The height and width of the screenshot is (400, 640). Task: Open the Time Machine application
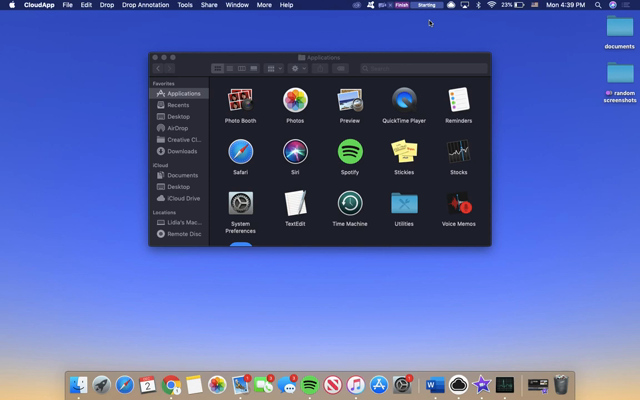click(350, 204)
